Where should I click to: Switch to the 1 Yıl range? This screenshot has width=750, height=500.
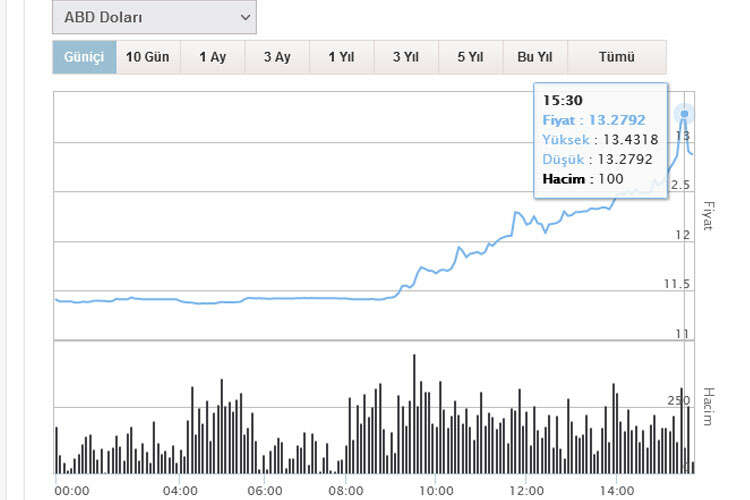(341, 57)
